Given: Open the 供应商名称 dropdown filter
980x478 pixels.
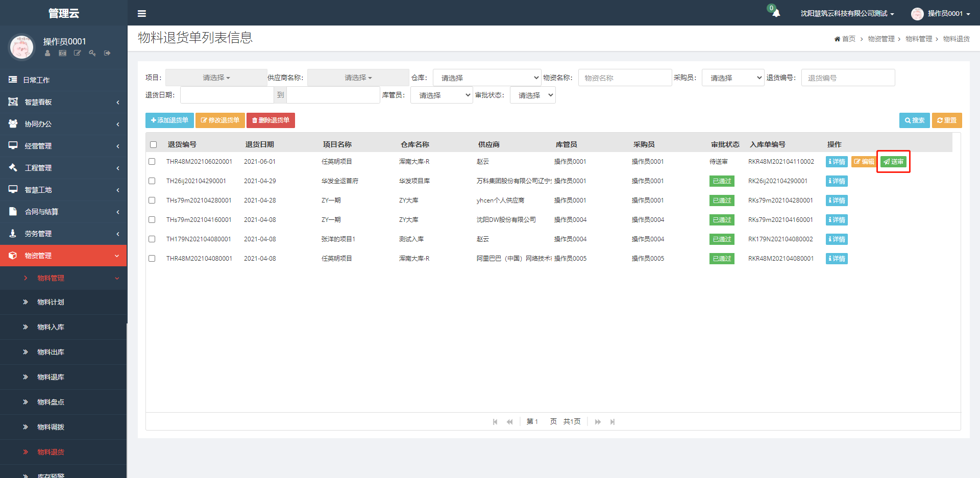Looking at the screenshot, I should point(358,78).
